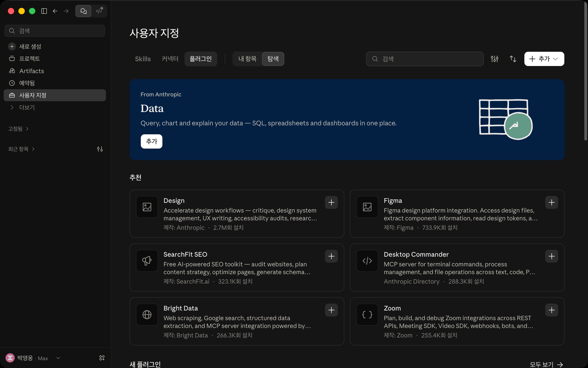Toggle the sidebar panel icon
Screen dimensions: 588x368
pos(44,11)
